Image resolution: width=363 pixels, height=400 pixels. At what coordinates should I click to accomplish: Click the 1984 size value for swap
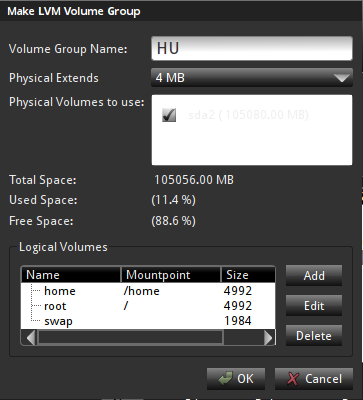tap(238, 321)
